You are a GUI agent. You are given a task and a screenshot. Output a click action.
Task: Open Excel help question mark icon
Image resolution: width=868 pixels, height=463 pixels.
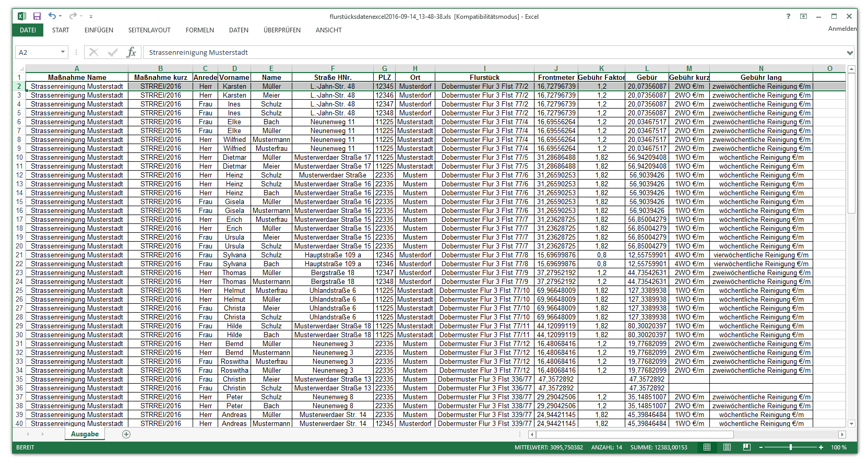(788, 16)
